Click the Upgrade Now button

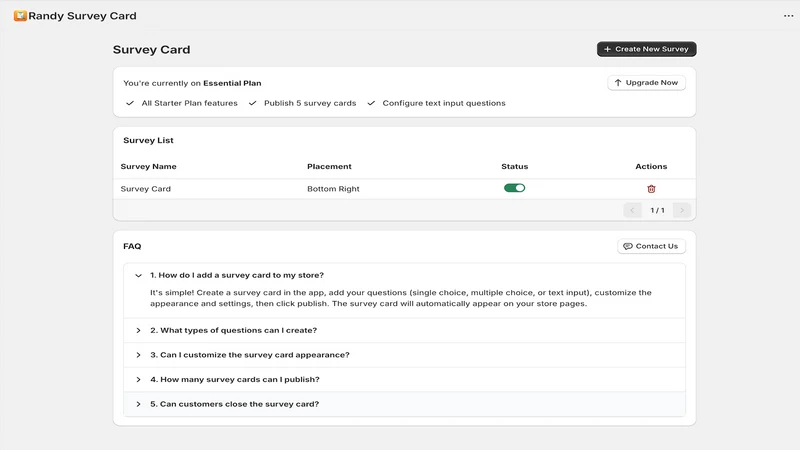pos(646,83)
